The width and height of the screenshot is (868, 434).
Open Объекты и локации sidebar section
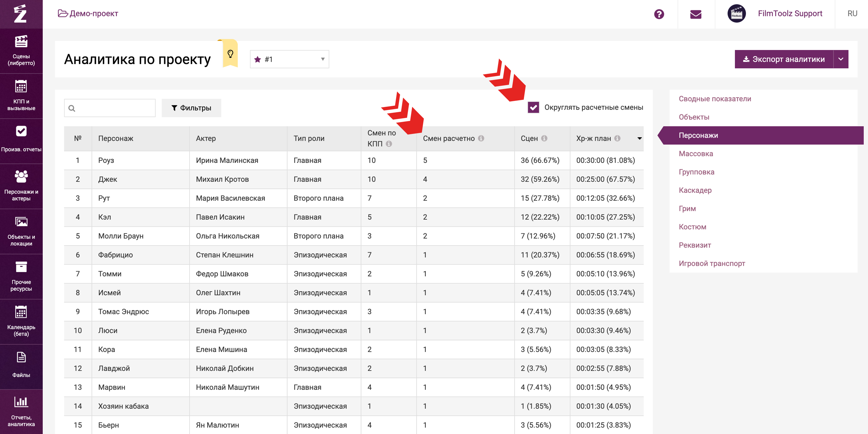21,231
